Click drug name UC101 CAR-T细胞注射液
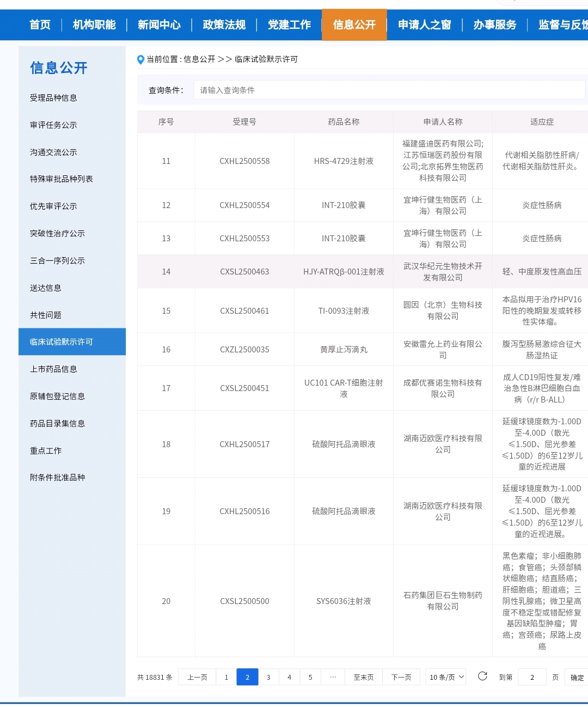Viewport: 588px width, 707px height. [344, 388]
